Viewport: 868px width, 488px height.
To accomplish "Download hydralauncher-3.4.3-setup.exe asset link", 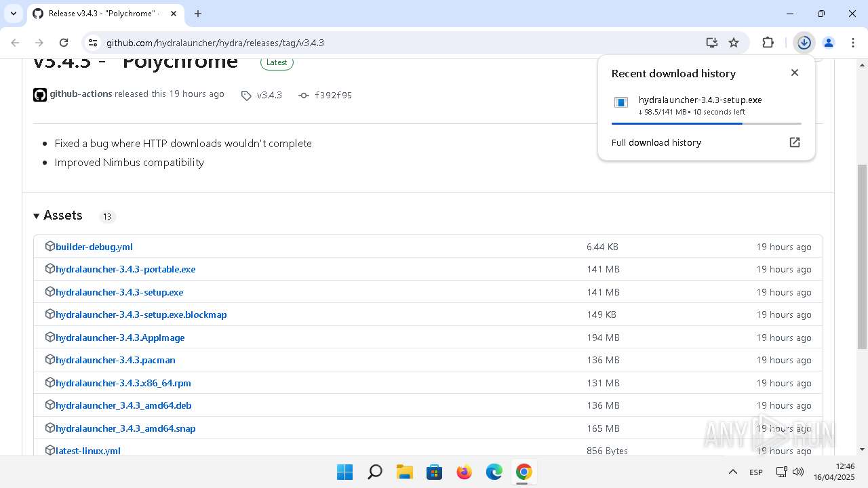I will tap(119, 292).
